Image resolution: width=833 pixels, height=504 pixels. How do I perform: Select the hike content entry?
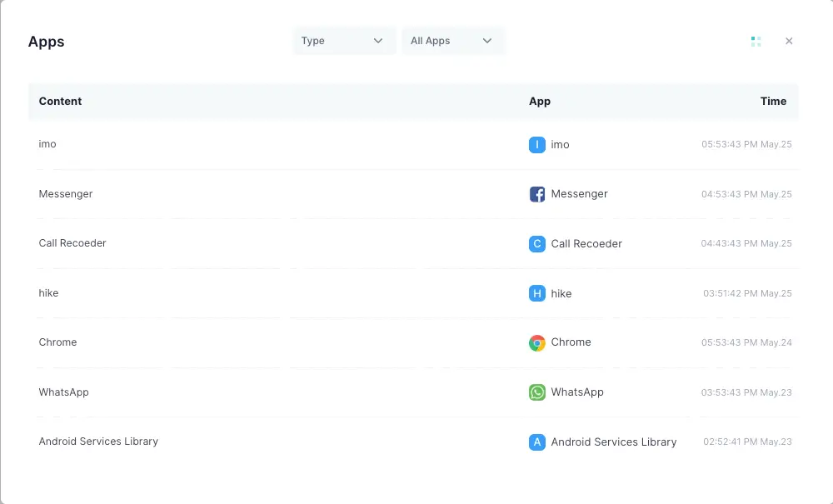click(48, 293)
